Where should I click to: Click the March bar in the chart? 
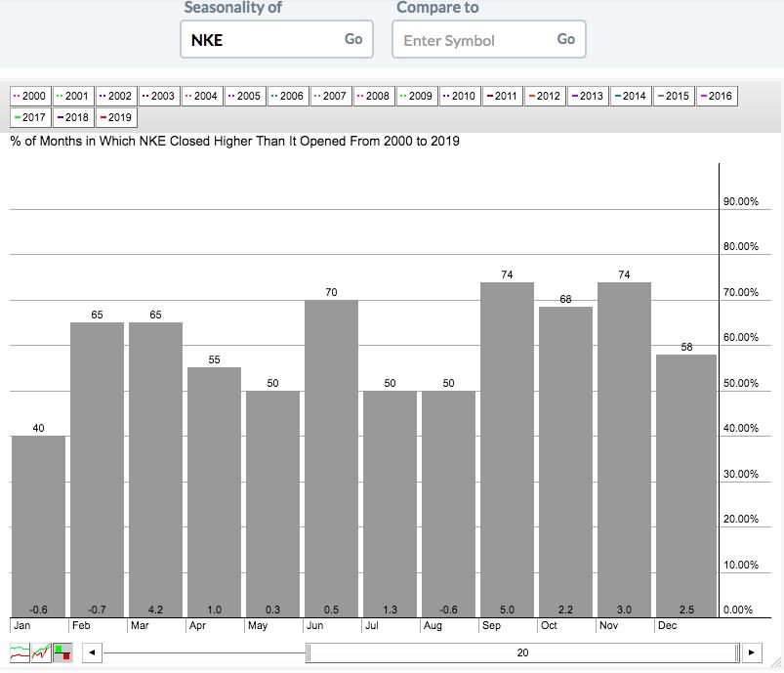(x=155, y=470)
